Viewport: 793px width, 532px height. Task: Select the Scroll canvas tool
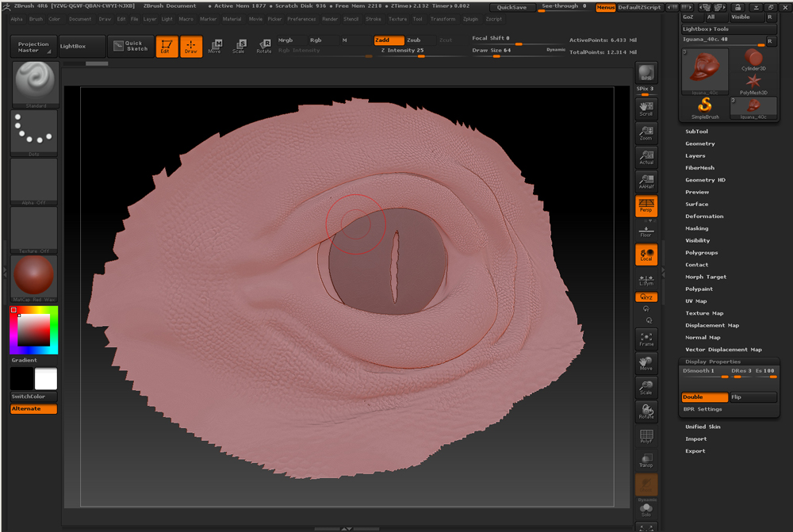646,109
